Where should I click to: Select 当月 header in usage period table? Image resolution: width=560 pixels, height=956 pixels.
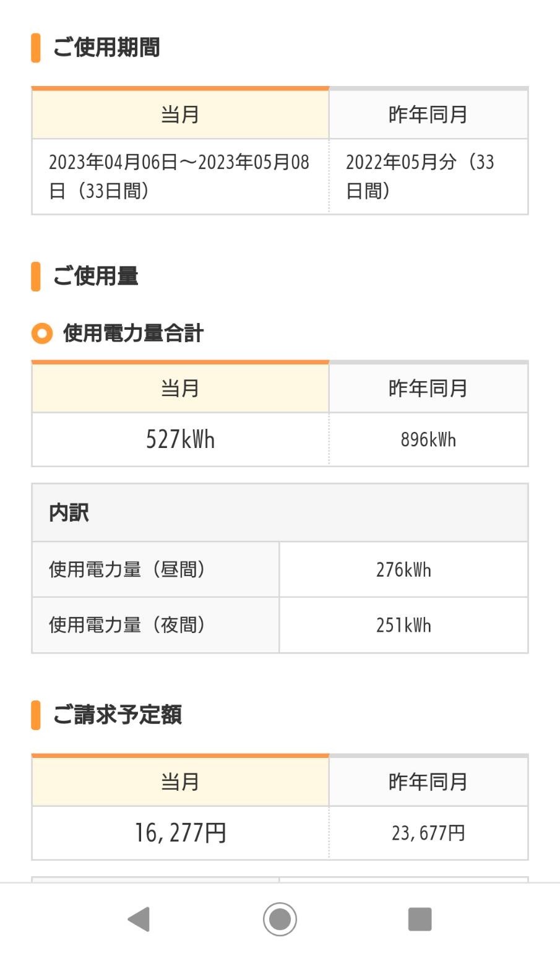(180, 114)
